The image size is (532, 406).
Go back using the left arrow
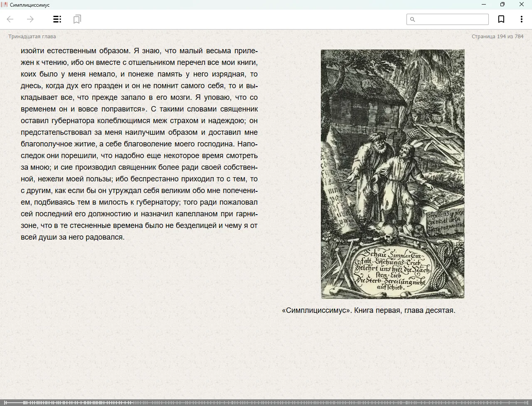tap(10, 19)
